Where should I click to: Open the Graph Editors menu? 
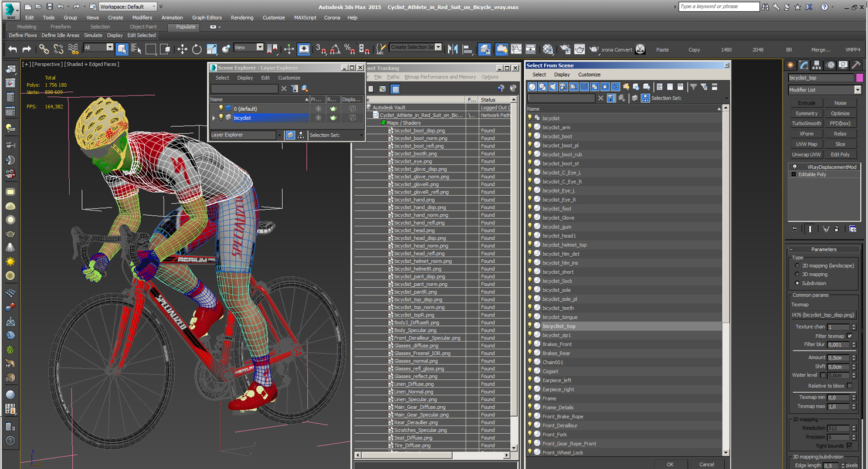click(x=206, y=18)
